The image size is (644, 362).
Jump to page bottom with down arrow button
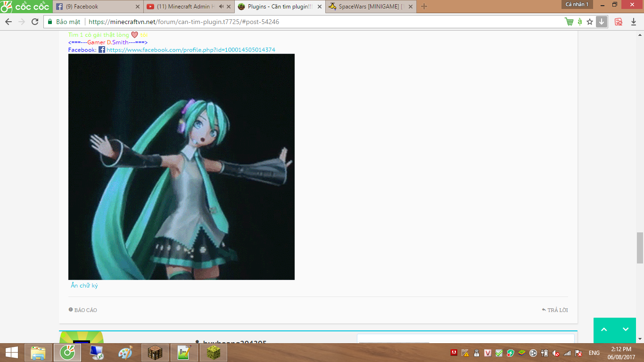(x=626, y=330)
